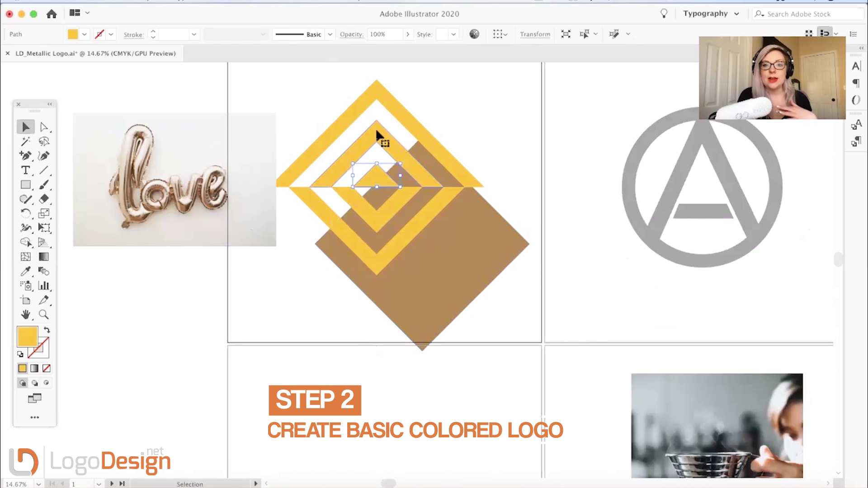Activate the Blend tool

click(x=44, y=272)
